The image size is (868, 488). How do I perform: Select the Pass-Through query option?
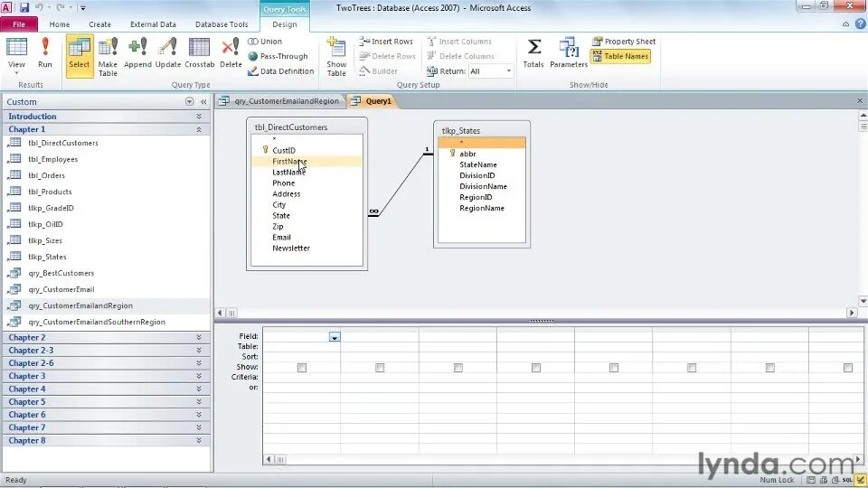[278, 56]
